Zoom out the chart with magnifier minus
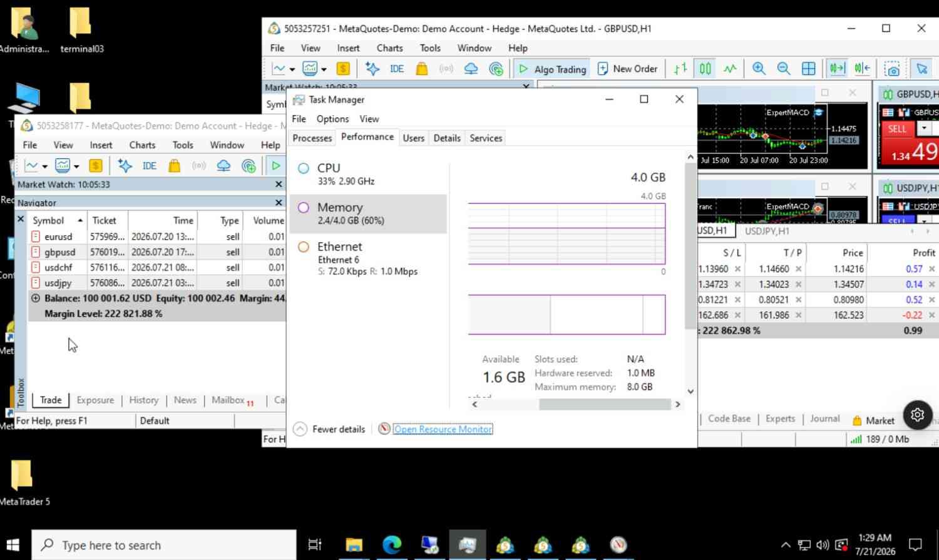Image resolution: width=939 pixels, height=560 pixels. point(783,69)
